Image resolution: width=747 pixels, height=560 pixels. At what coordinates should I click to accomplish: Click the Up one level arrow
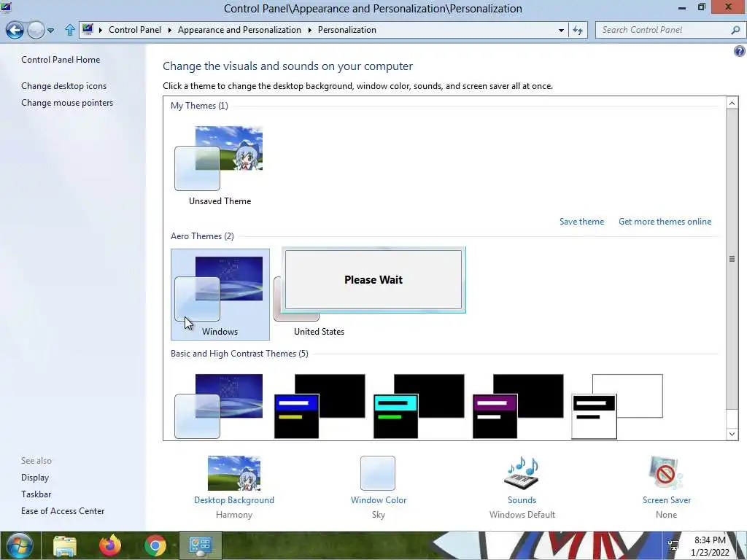[x=69, y=30]
